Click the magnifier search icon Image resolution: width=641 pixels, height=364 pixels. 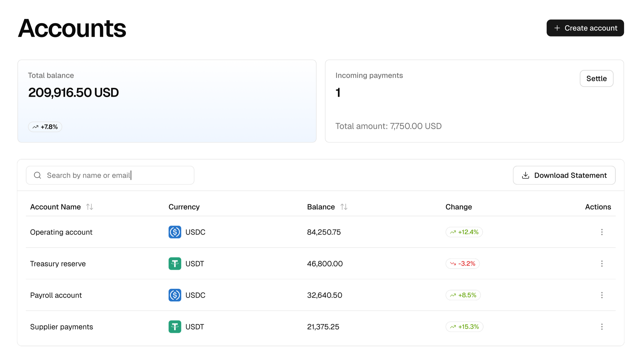click(37, 175)
